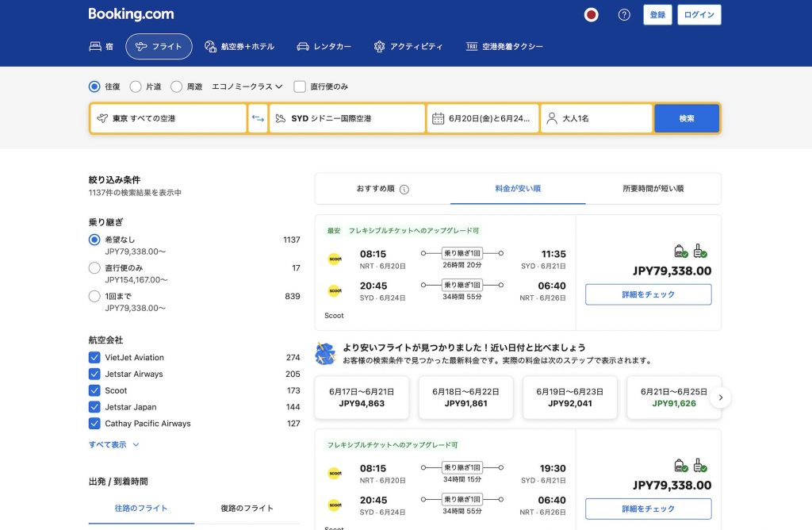Open レンタカー from the navigation bar
Viewport: 812px width, 530px height.
[x=324, y=47]
